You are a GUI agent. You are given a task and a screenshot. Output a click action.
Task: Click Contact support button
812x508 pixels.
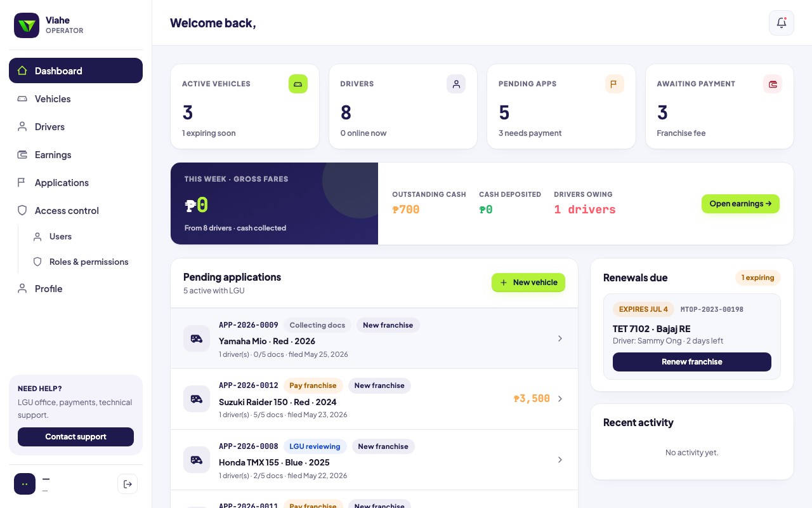coord(75,437)
